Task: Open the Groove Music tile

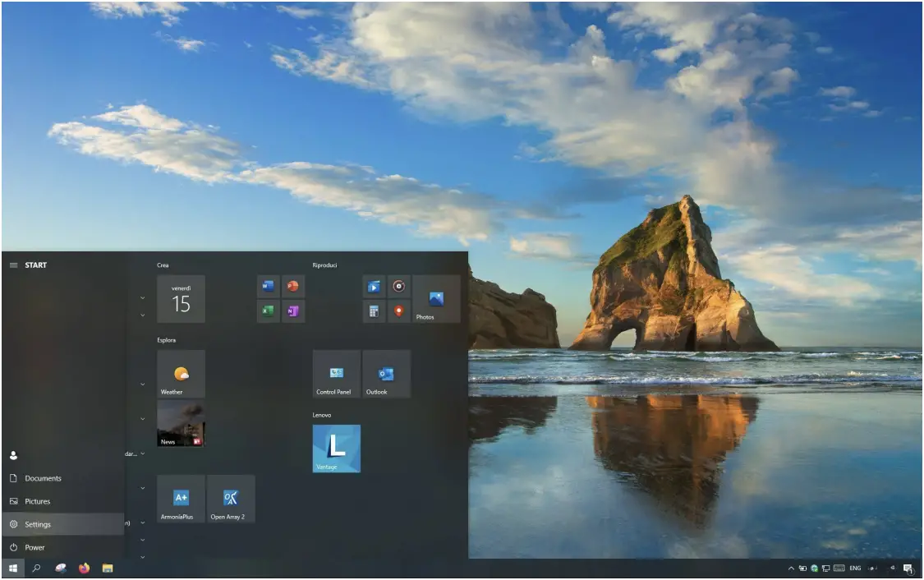Action: coord(399,287)
